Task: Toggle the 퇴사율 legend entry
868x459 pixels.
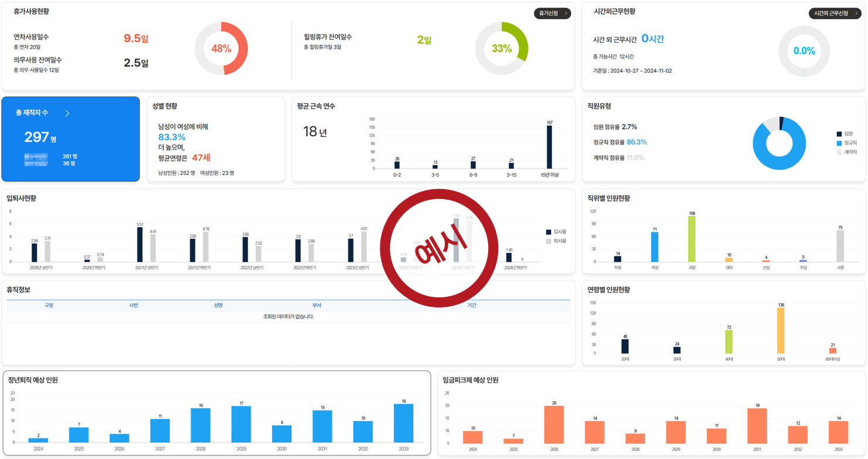Action: 556,241
